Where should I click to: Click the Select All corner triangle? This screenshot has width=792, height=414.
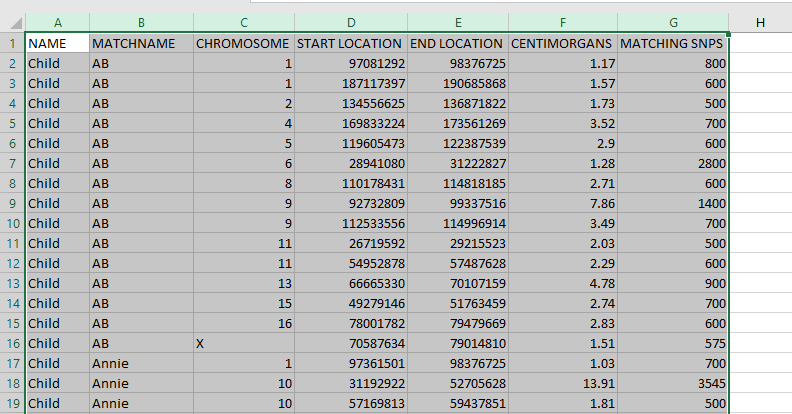pyautogui.click(x=12, y=22)
